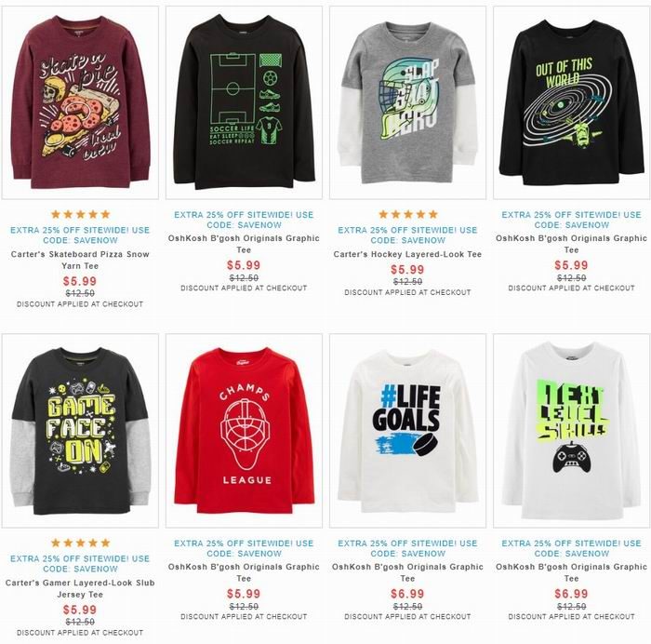Open the maroon Skateboard Pizza tee image
This screenshot has width=651, height=644.
point(80,102)
